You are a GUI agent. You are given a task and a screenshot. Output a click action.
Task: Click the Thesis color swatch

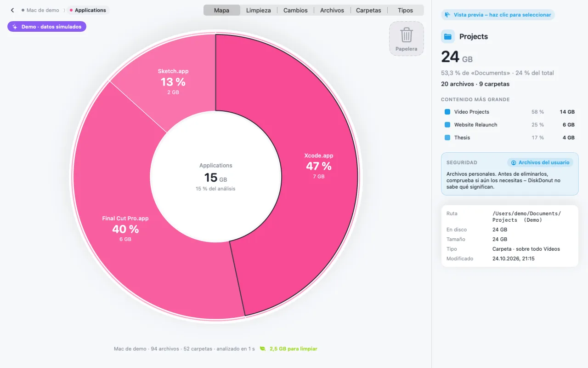(x=447, y=138)
